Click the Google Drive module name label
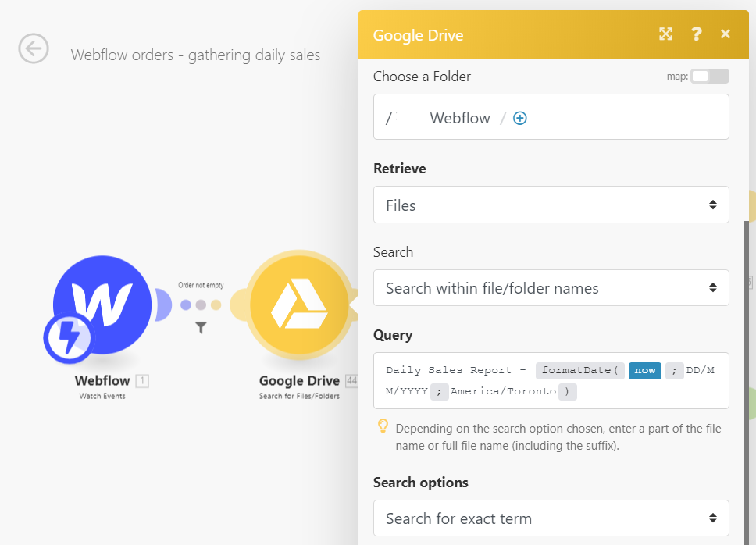Screen dimensions: 756x545 pos(299,381)
